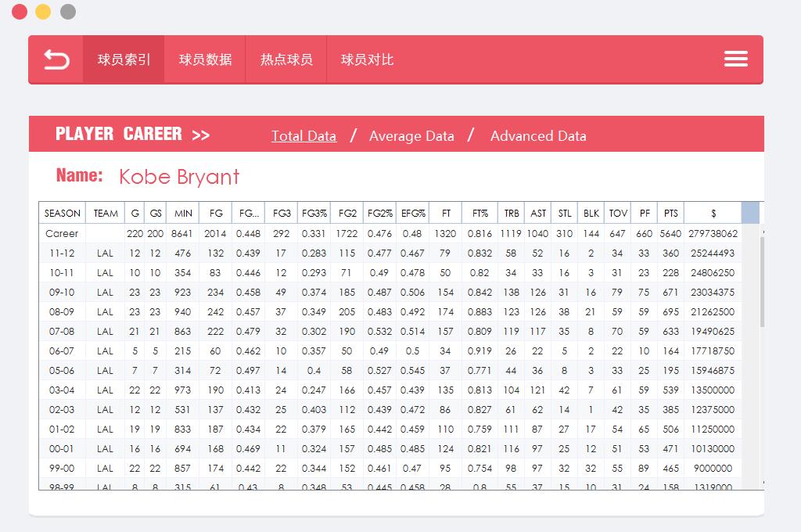Viewport: 801px width, 532px height.
Task: Select the Total Data link
Action: point(304,136)
